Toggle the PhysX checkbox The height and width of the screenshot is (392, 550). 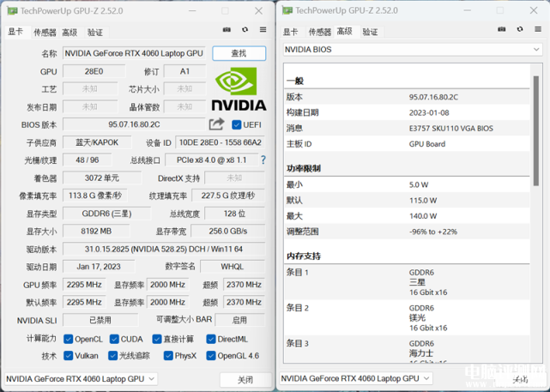point(168,356)
